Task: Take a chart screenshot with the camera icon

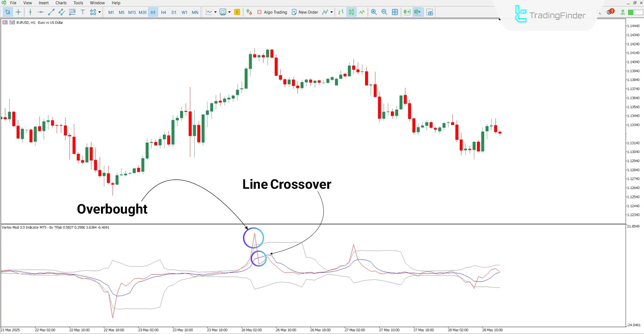Action: coord(430,12)
